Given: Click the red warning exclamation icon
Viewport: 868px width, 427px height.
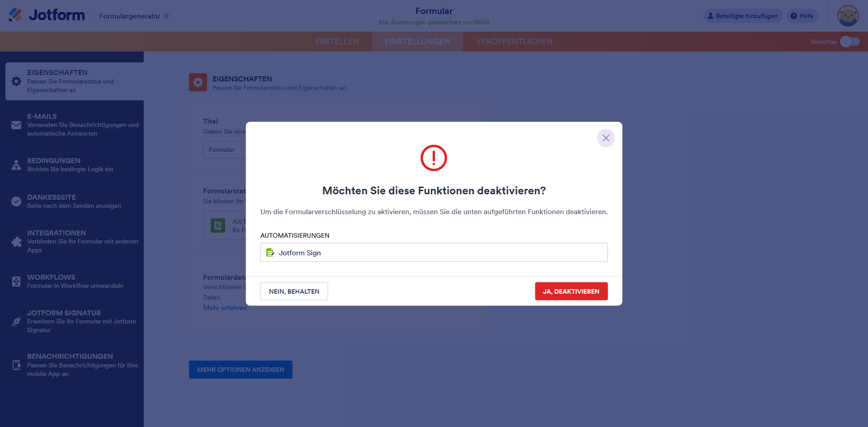Looking at the screenshot, I should pyautogui.click(x=434, y=158).
